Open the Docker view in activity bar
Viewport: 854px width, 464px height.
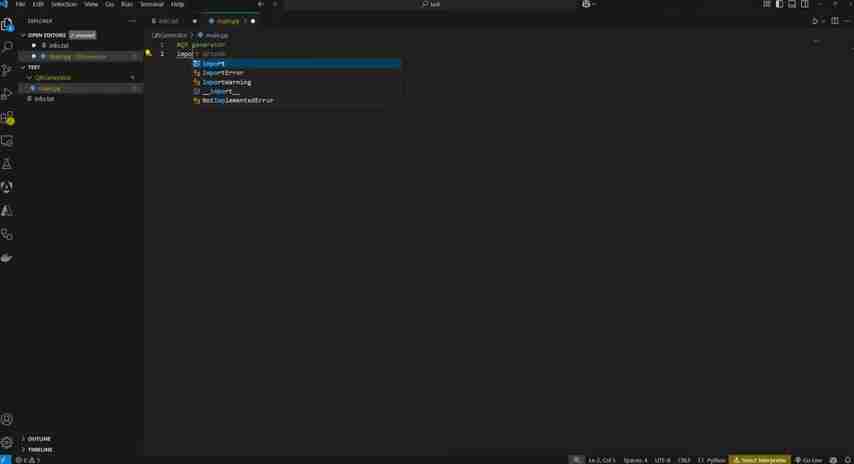(7, 258)
